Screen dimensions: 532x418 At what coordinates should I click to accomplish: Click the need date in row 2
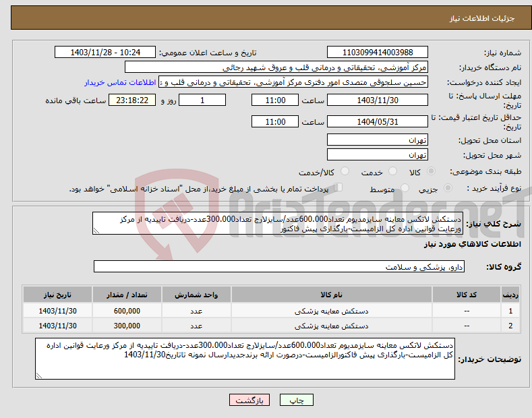click(x=57, y=326)
